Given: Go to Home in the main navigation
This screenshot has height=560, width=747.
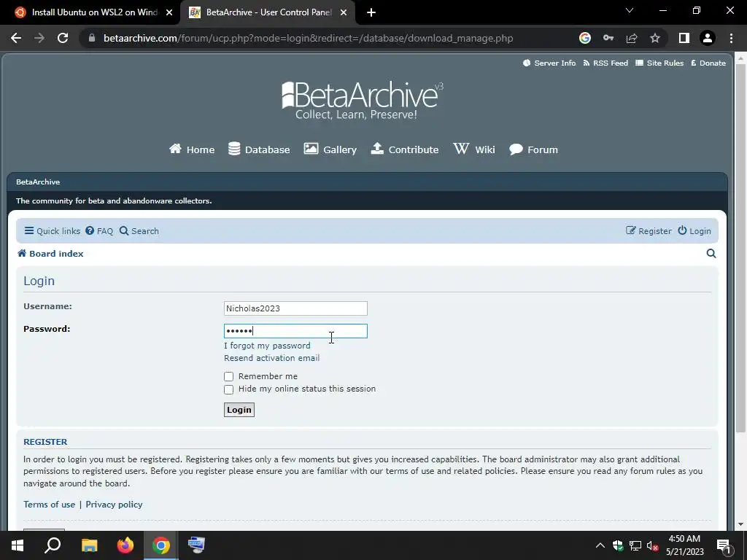Looking at the screenshot, I should pyautogui.click(x=192, y=149).
